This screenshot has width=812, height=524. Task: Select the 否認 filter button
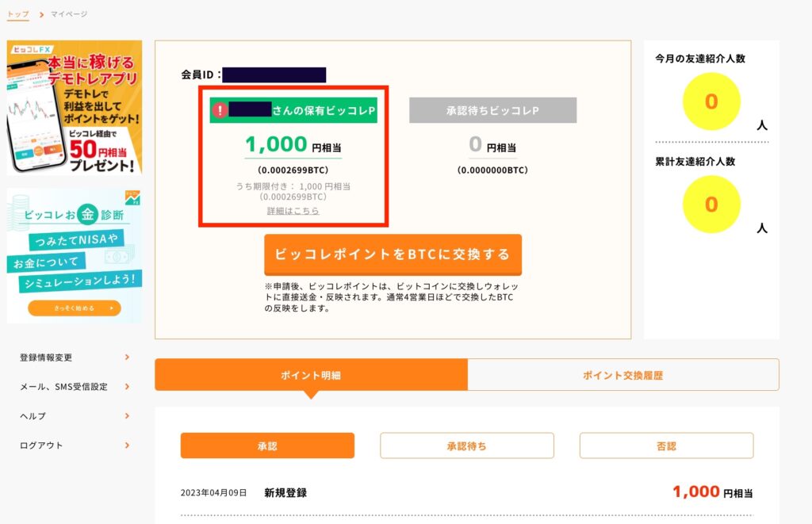pos(666,446)
